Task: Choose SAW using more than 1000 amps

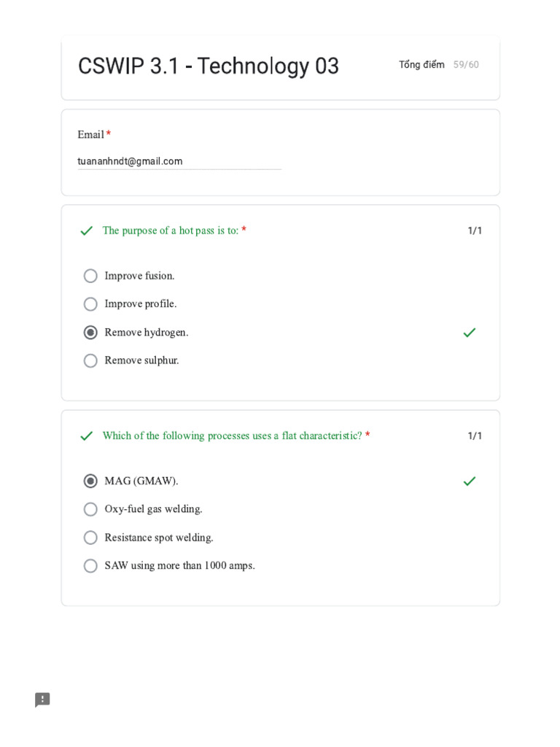Action: tap(90, 566)
